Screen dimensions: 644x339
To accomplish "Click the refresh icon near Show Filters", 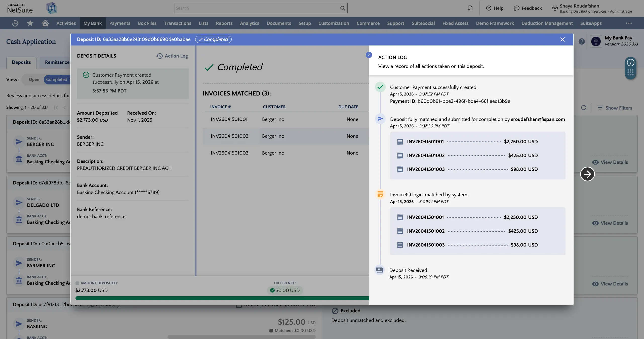I will [584, 108].
